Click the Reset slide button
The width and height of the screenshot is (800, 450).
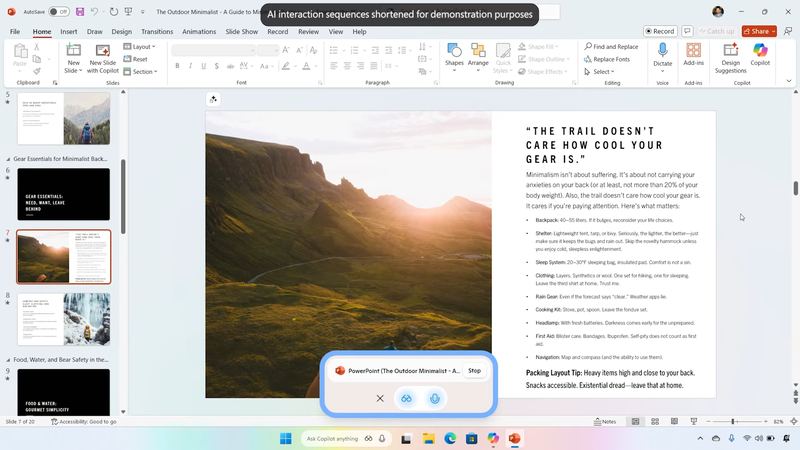point(135,59)
